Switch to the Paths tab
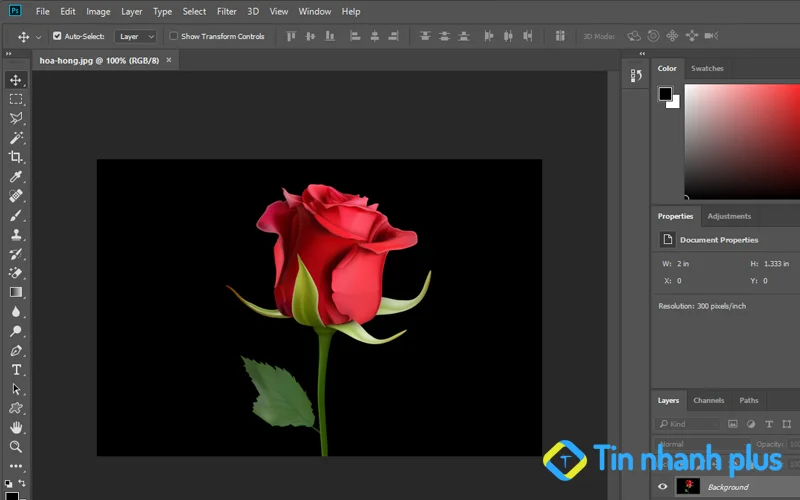This screenshot has height=500, width=800. coord(748,401)
